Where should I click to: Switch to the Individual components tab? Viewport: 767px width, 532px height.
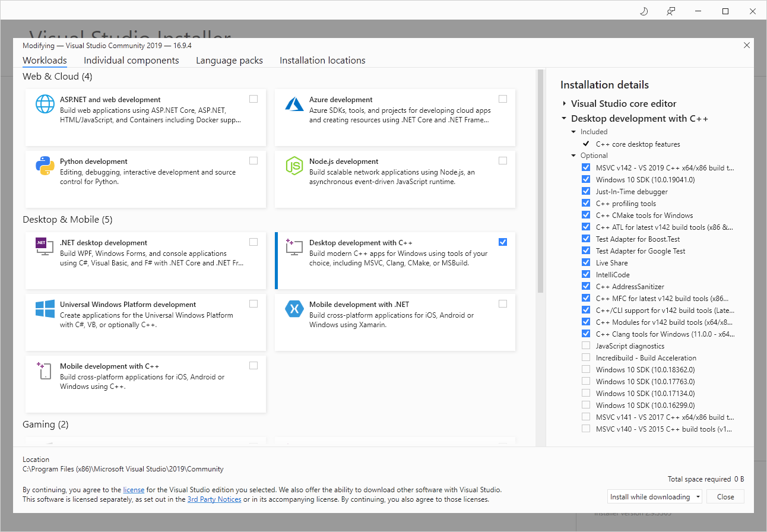click(131, 61)
